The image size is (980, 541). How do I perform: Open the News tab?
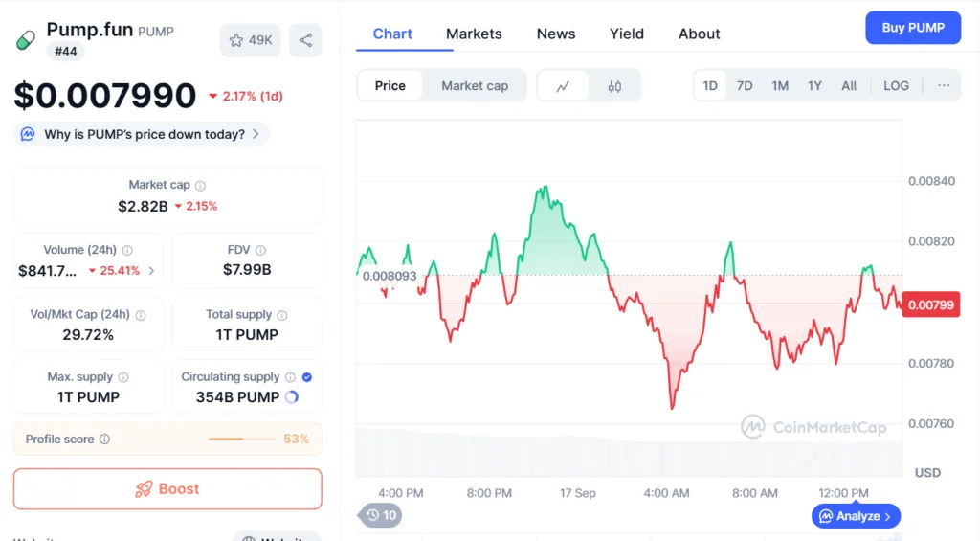click(x=556, y=34)
